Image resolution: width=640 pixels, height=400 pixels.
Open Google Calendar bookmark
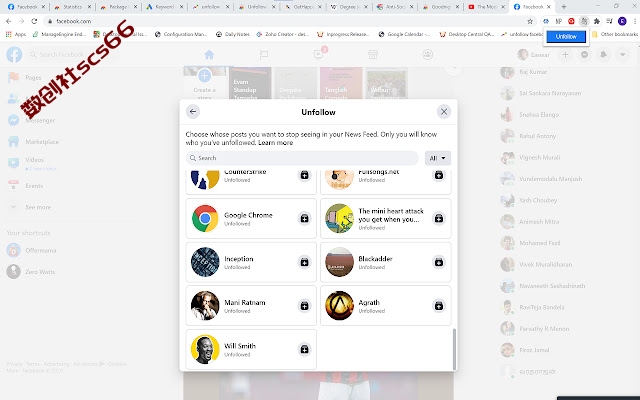coord(404,34)
